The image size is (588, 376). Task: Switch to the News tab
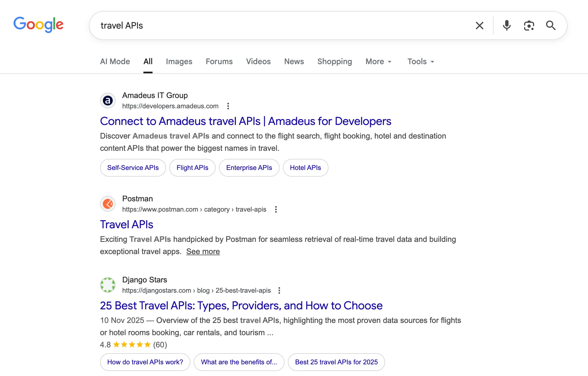coord(294,61)
